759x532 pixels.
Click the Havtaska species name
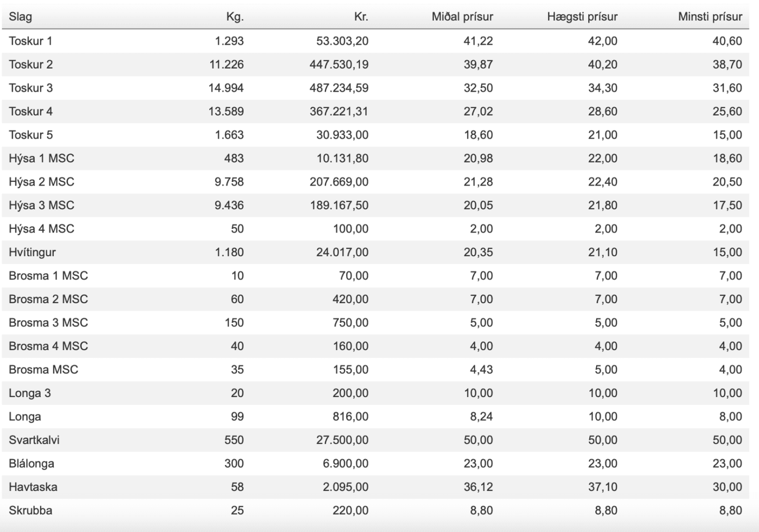tap(33, 487)
